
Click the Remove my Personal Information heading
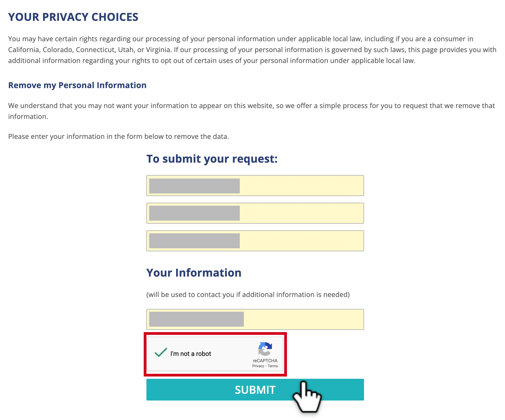click(x=77, y=85)
